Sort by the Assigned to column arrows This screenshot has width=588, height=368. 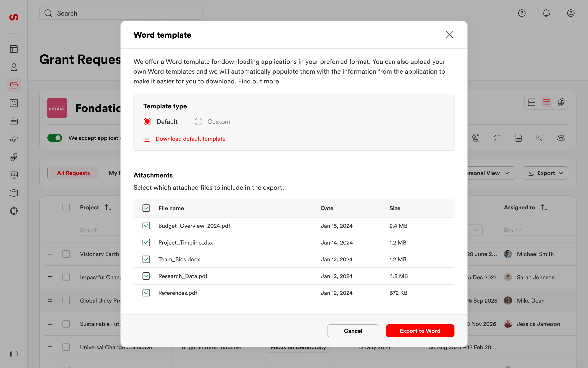click(544, 207)
